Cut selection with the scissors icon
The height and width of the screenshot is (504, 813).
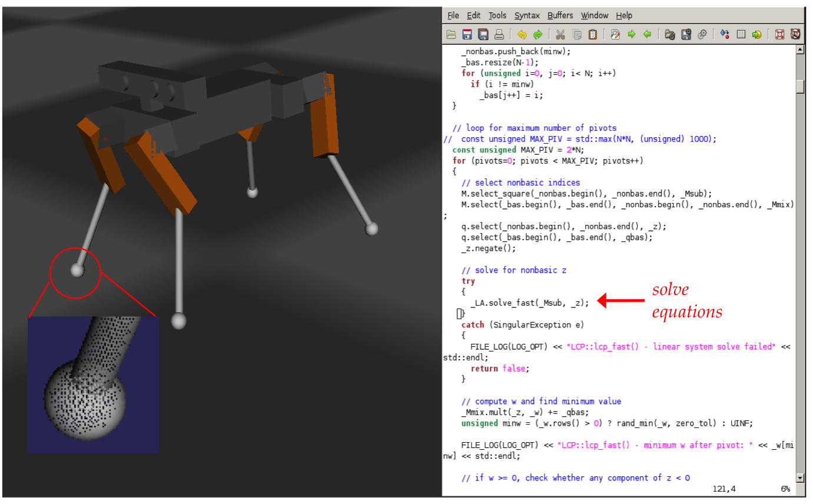tap(560, 34)
